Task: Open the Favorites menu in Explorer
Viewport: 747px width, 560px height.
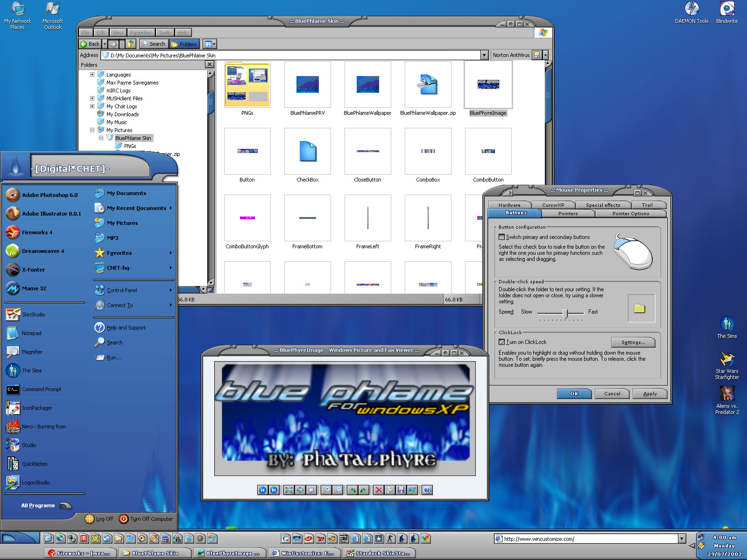Action: 141,33
